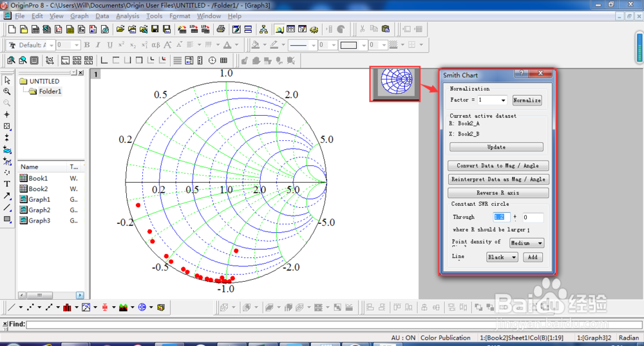644x346 pixels.
Task: Toggle Underline text formatting
Action: [x=109, y=44]
